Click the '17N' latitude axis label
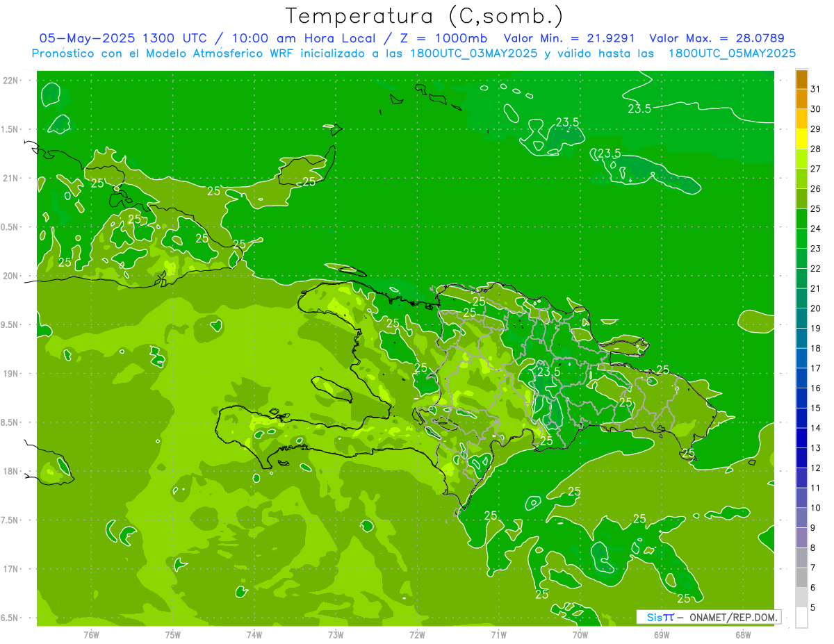The image size is (834, 644). (10, 569)
